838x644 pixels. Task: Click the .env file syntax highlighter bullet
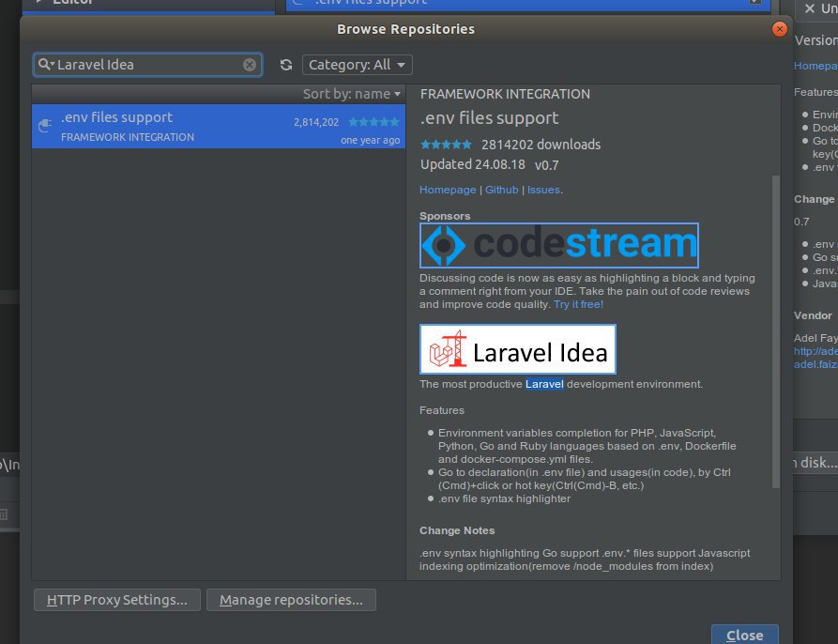tap(504, 498)
